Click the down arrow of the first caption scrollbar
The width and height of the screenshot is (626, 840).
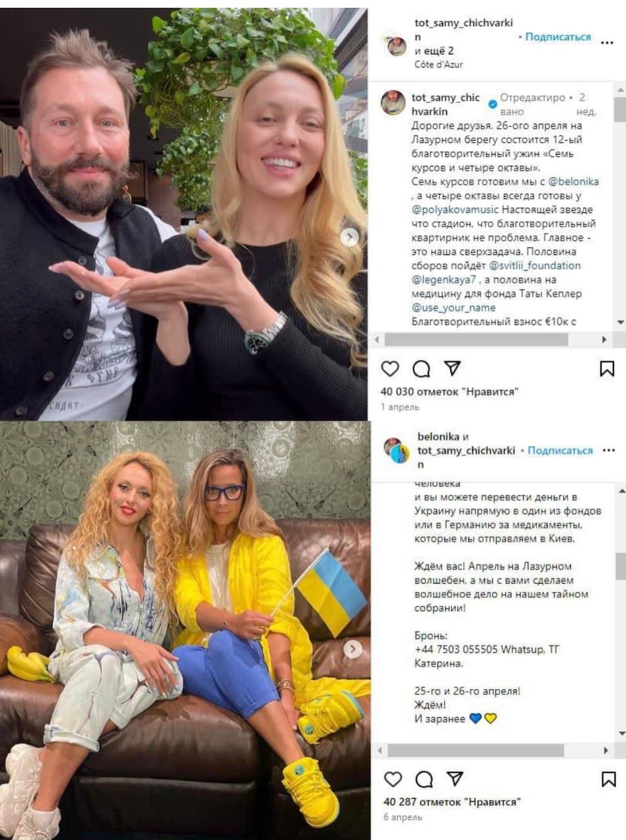pyautogui.click(x=620, y=322)
